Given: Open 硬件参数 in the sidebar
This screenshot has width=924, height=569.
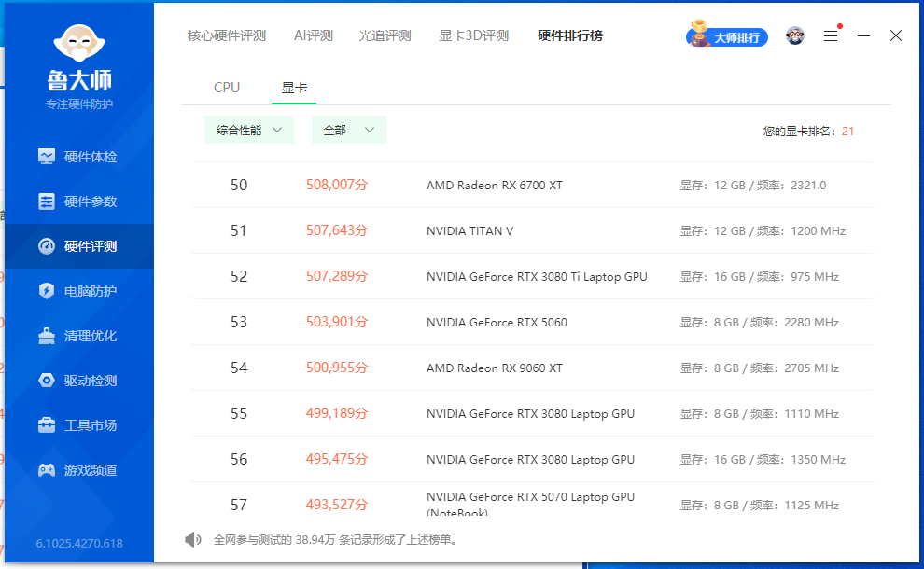Looking at the screenshot, I should click(x=79, y=201).
